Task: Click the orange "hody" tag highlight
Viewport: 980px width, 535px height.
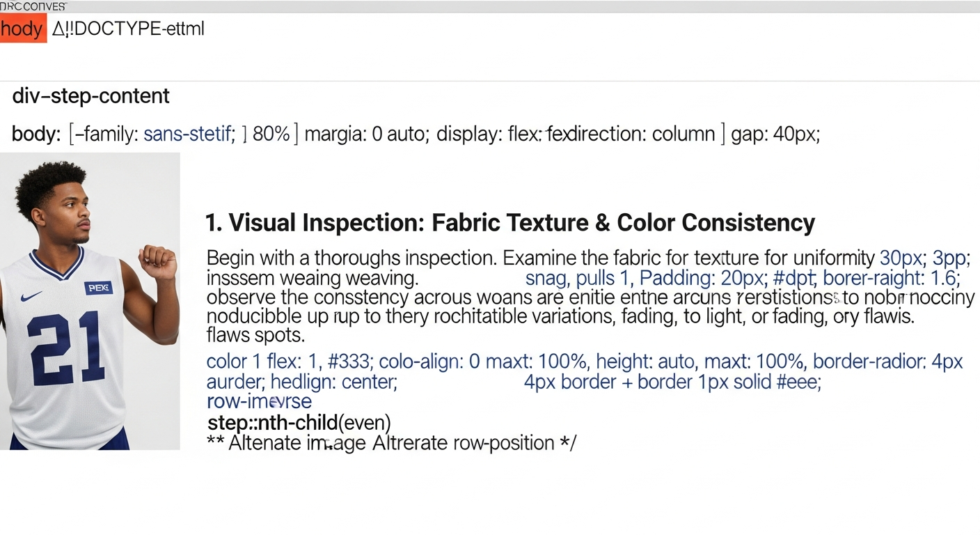Action: tap(23, 30)
